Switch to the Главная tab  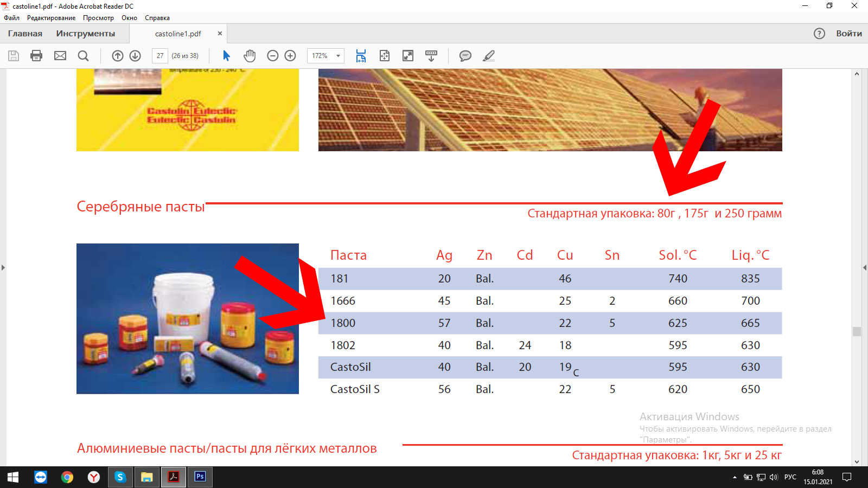(25, 34)
